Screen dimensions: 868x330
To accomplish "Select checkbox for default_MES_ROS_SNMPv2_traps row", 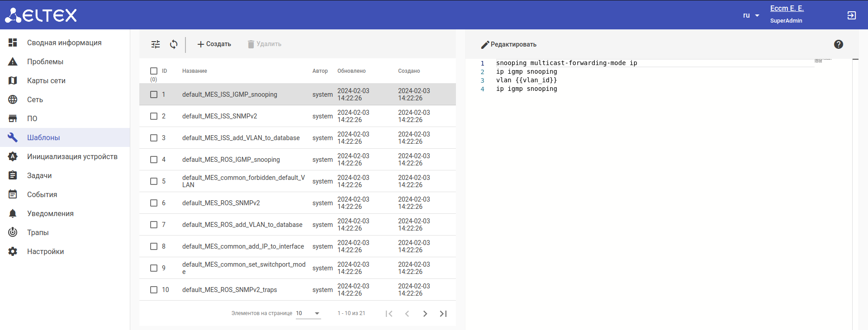I will (154, 290).
